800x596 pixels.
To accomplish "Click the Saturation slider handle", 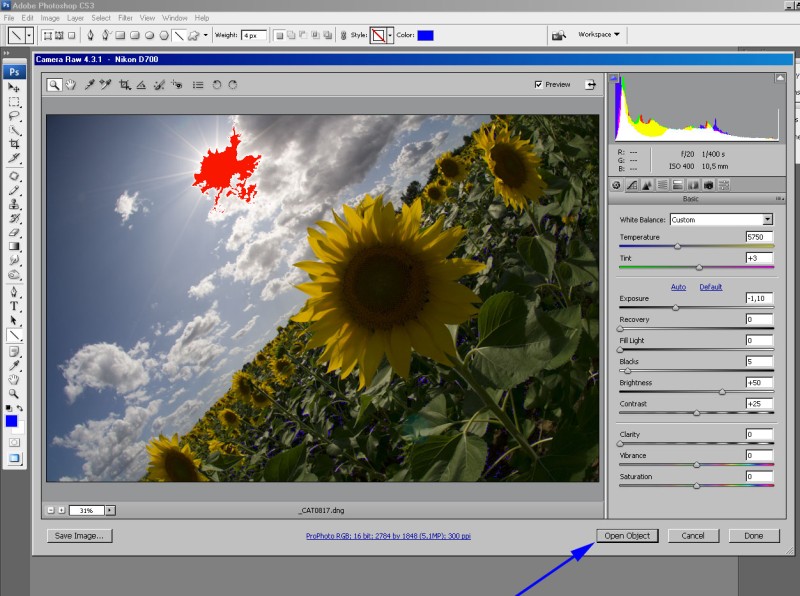I will pos(696,486).
